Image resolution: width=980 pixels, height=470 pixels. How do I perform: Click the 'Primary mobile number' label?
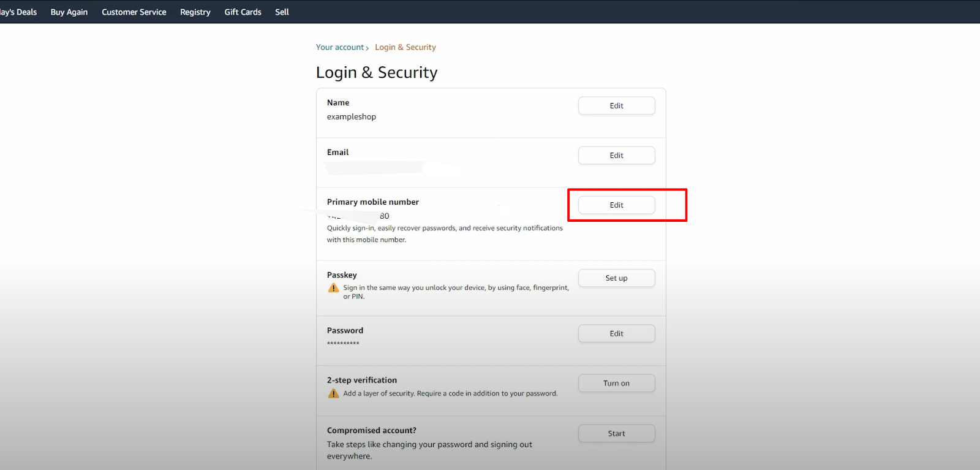coord(373,202)
